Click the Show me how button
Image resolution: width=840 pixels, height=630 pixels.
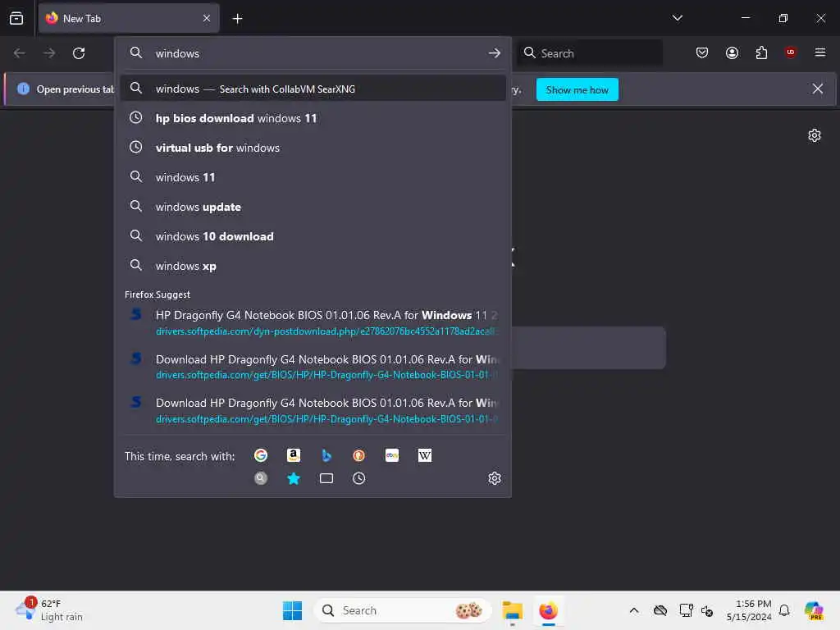577,89
